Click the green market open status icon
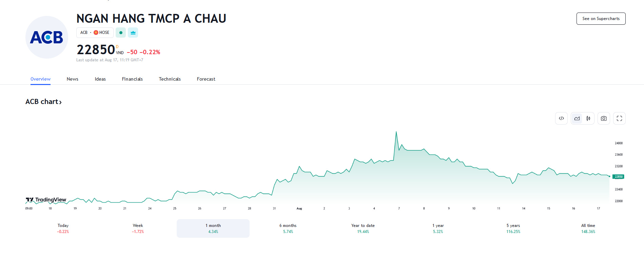The image size is (644, 253). click(121, 33)
